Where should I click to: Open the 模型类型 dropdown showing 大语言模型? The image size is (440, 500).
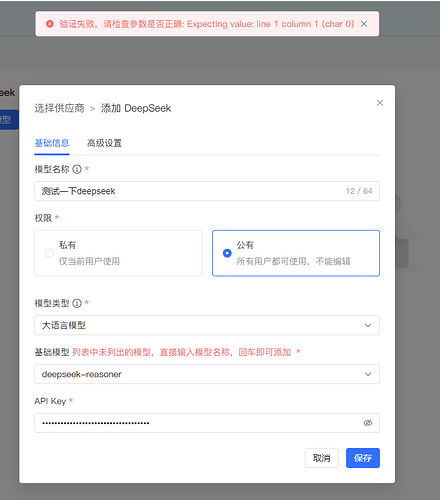point(207,325)
